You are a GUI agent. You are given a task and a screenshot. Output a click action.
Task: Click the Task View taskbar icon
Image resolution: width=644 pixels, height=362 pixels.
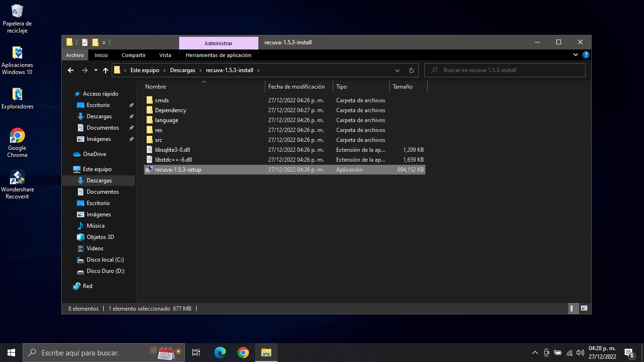196,353
